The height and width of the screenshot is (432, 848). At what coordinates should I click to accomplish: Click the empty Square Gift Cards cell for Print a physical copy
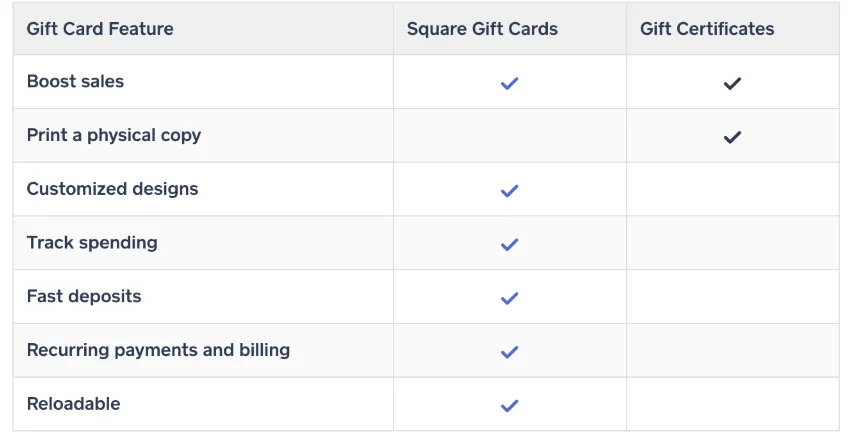(510, 135)
